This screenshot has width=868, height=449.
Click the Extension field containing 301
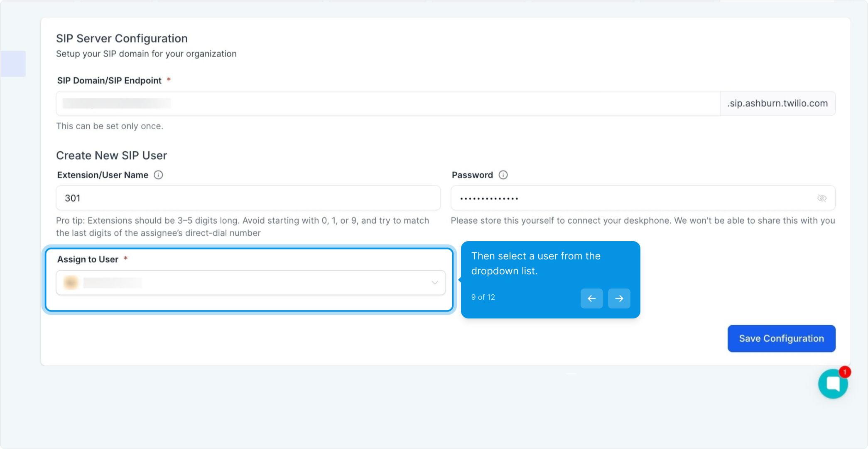pyautogui.click(x=248, y=198)
